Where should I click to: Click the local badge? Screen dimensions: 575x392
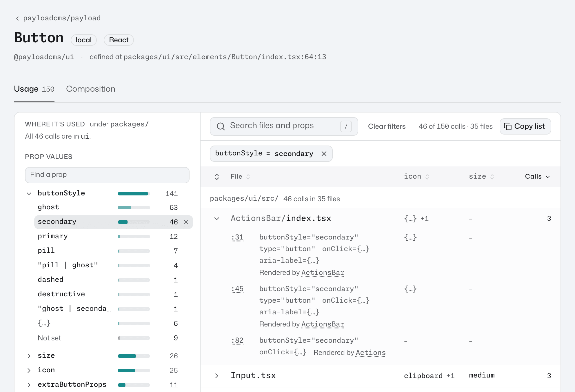pyautogui.click(x=84, y=40)
